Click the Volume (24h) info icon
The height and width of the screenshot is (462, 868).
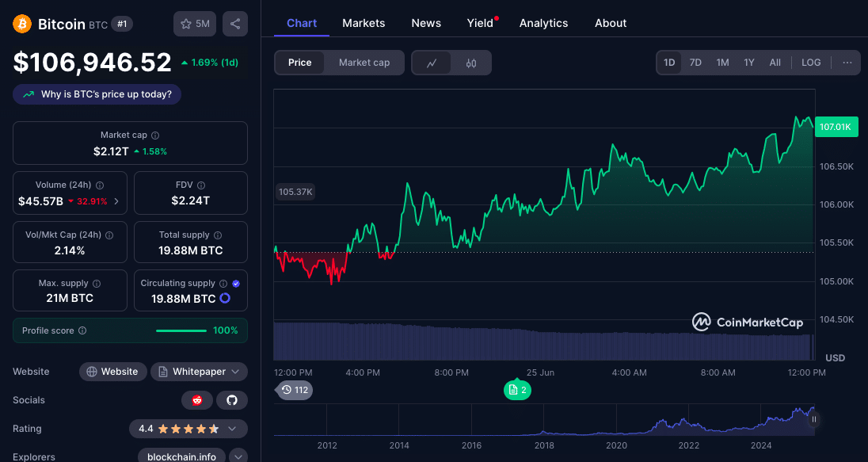(100, 185)
